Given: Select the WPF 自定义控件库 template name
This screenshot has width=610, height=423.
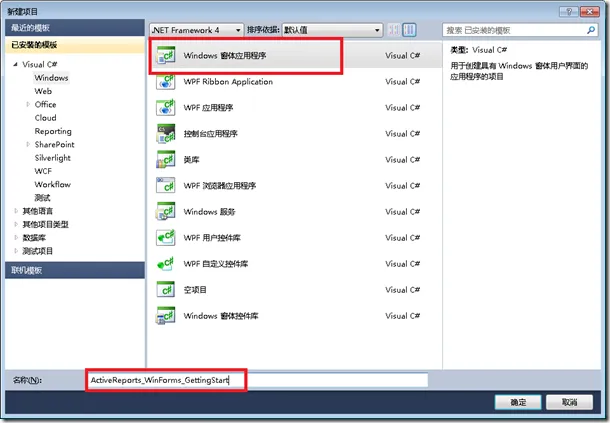Looking at the screenshot, I should 216,264.
